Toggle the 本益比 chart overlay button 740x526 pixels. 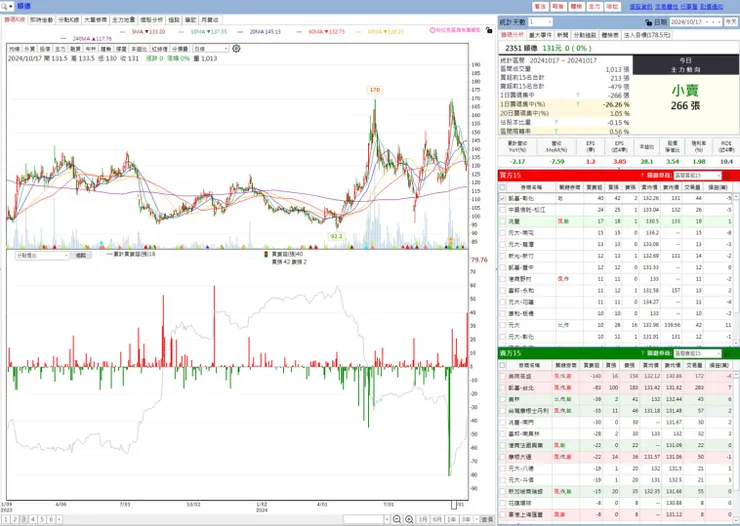click(x=139, y=49)
